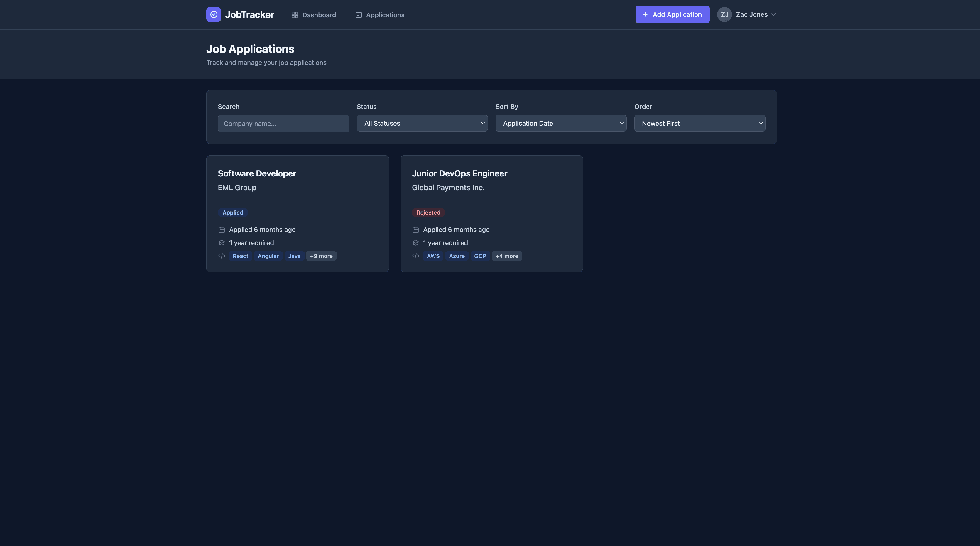
Task: Expand +9 more skills on Software Developer
Action: tap(321, 256)
